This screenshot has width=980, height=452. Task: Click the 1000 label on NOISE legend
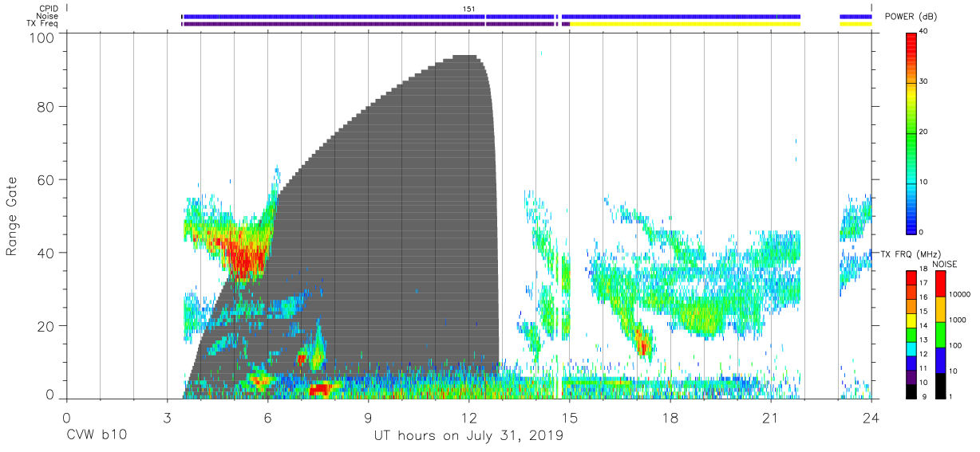click(x=958, y=320)
